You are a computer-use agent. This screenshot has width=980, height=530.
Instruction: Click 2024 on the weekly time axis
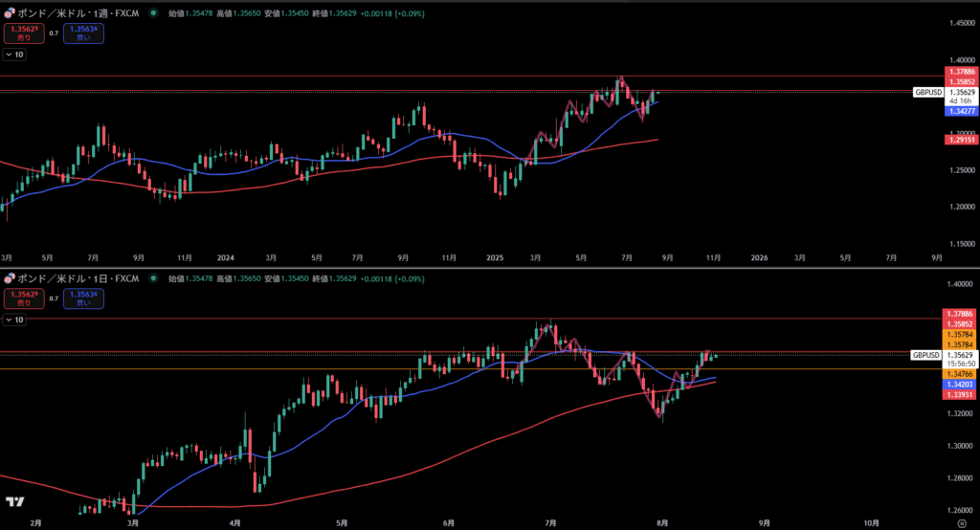point(226,257)
